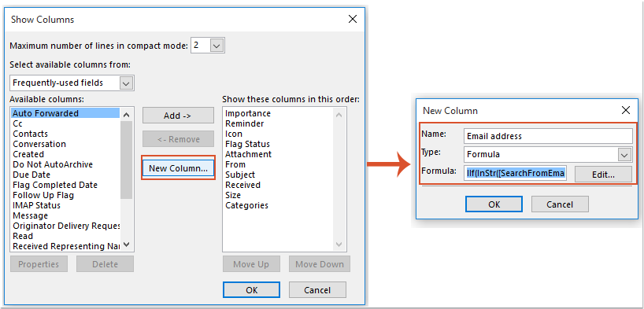This screenshot has width=644, height=309.
Task: Click the Formula text field
Action: (516, 174)
